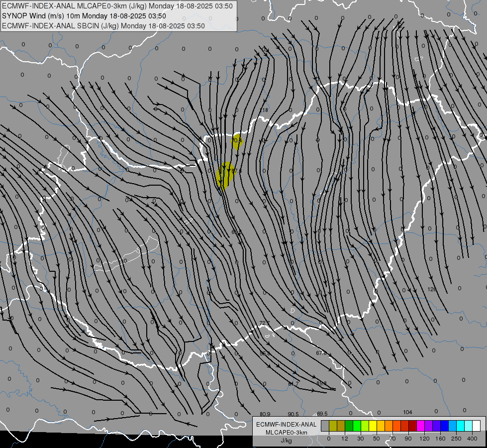Click the 104 value on the map
Screen dimensions: 487x448
[x=407, y=412]
